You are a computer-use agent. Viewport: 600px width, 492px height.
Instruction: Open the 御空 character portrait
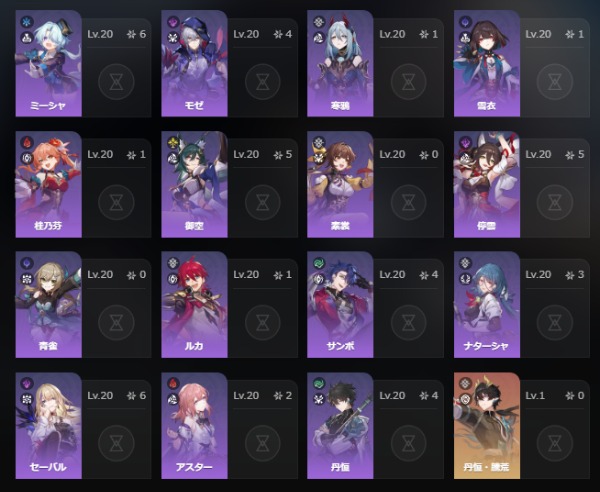pyautogui.click(x=194, y=184)
